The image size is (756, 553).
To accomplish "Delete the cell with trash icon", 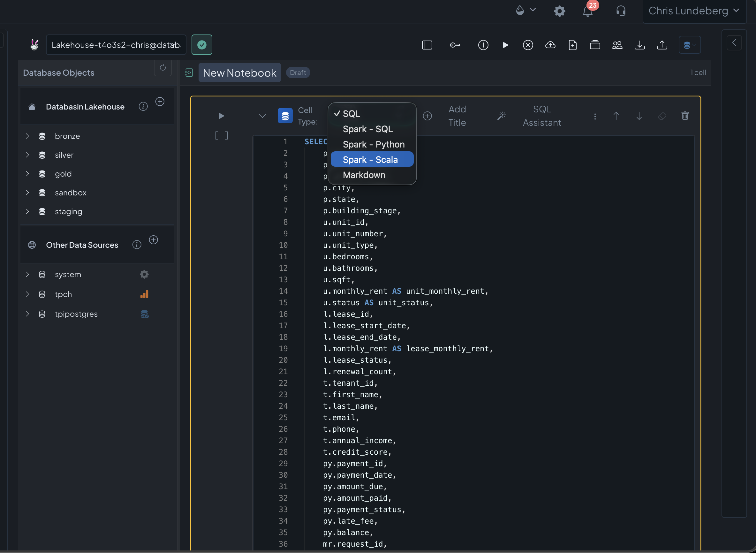I will [685, 116].
